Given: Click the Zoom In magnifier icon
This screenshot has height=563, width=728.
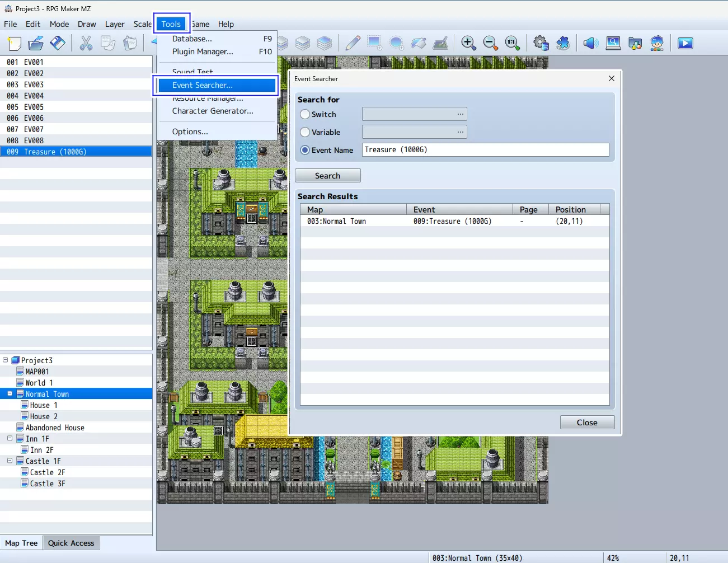Looking at the screenshot, I should tap(468, 43).
